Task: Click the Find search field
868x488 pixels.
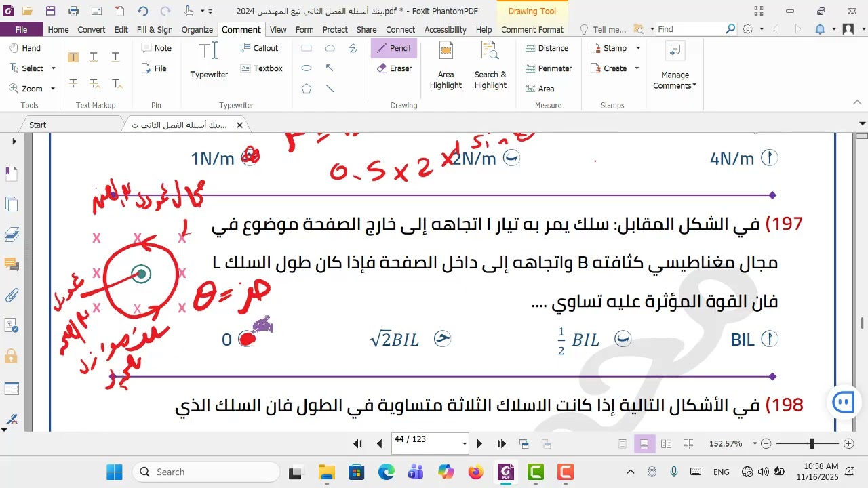Action: [x=690, y=29]
